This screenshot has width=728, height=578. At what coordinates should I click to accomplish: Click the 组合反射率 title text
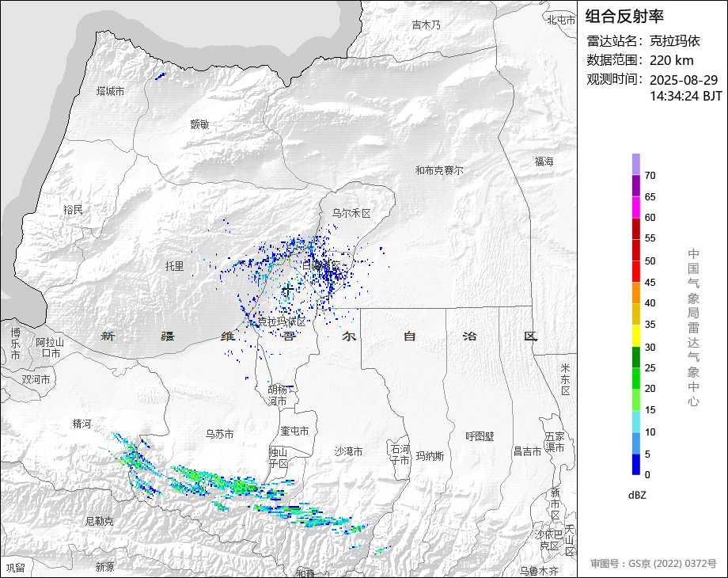(624, 17)
